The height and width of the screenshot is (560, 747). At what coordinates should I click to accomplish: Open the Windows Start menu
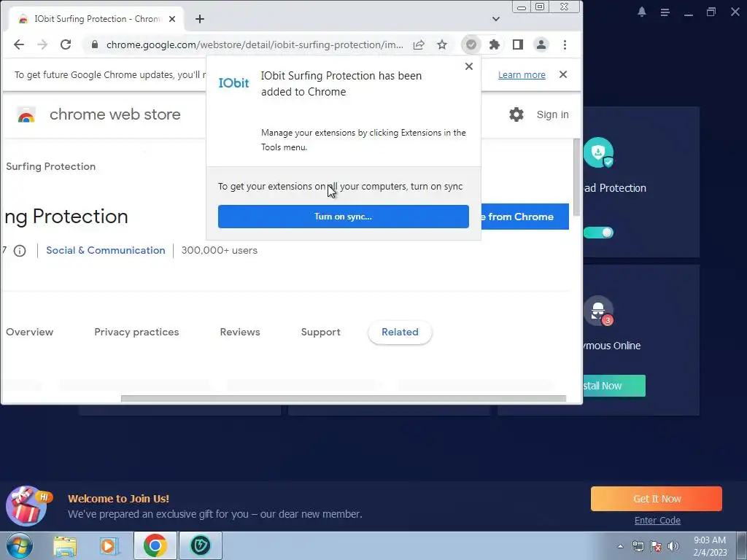pyautogui.click(x=20, y=545)
